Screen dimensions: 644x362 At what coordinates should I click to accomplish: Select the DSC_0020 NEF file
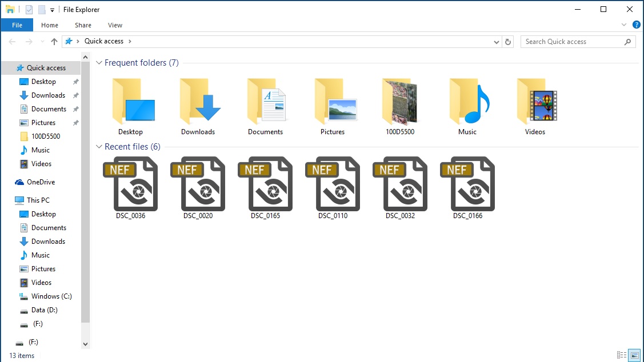(198, 188)
